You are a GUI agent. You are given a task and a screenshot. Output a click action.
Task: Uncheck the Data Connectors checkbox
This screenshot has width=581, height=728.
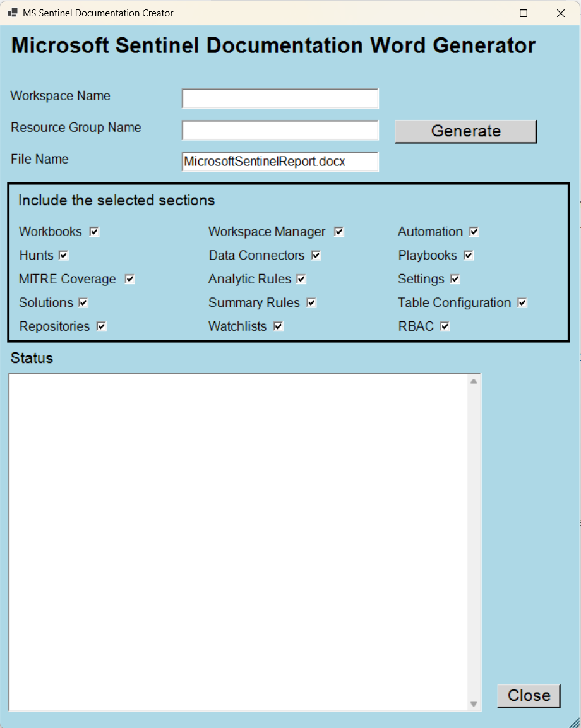pos(316,255)
